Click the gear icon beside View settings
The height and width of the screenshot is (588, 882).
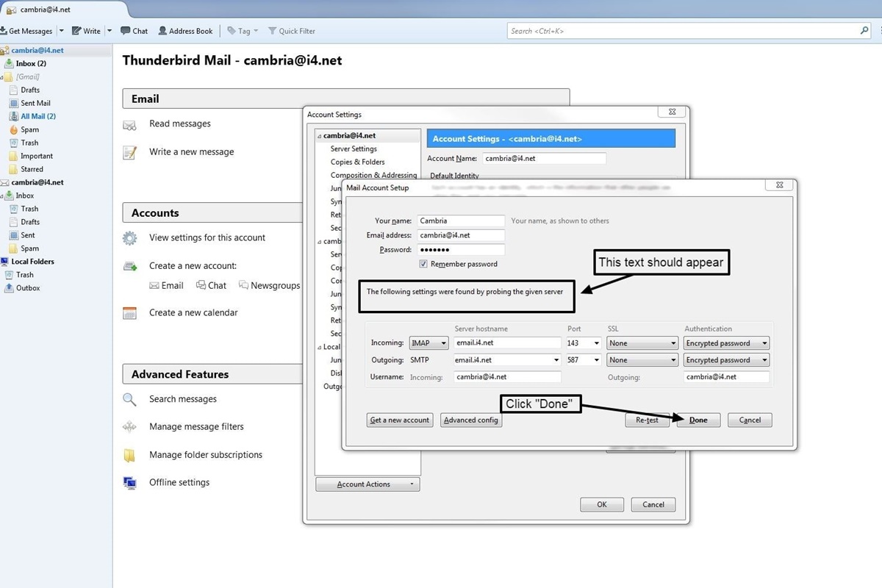(130, 238)
